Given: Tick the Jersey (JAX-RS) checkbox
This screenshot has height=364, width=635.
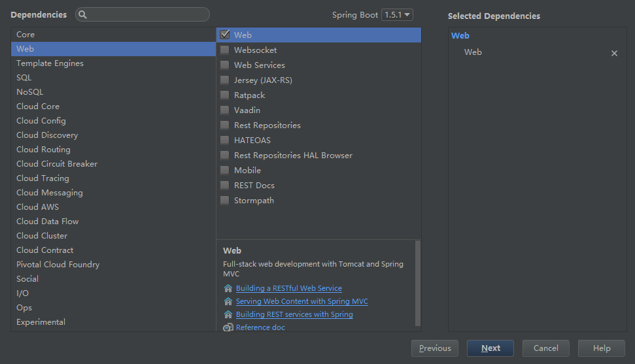Looking at the screenshot, I should click(224, 80).
